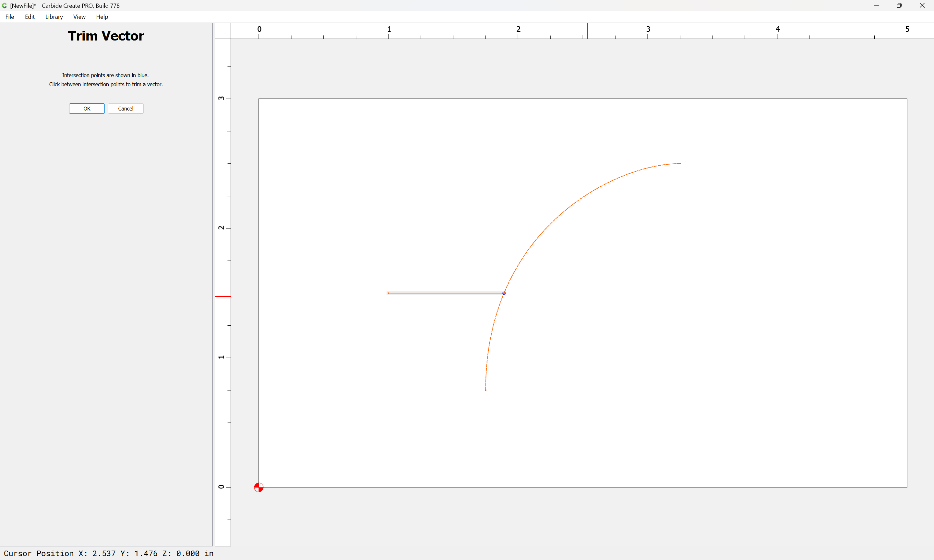Image resolution: width=934 pixels, height=560 pixels.
Task: Click the Cursor Position status bar readout
Action: pos(109,553)
